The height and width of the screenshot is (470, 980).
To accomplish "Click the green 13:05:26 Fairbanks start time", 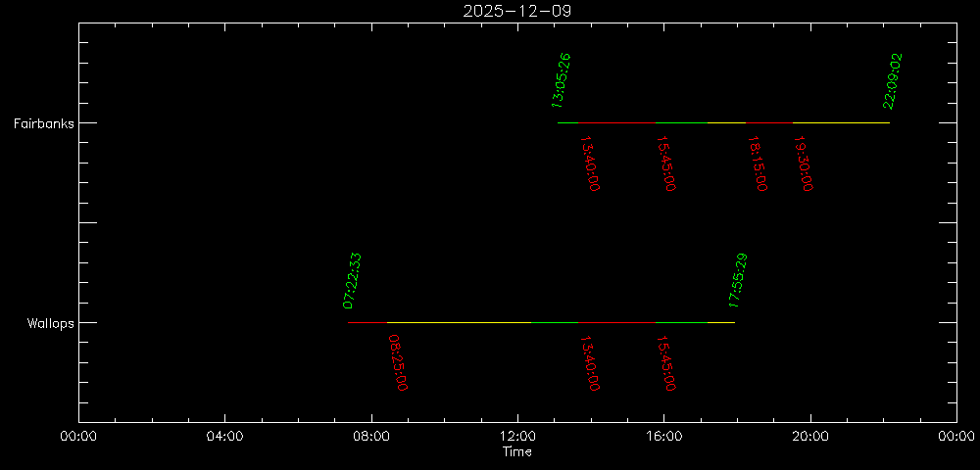I will click(562, 80).
